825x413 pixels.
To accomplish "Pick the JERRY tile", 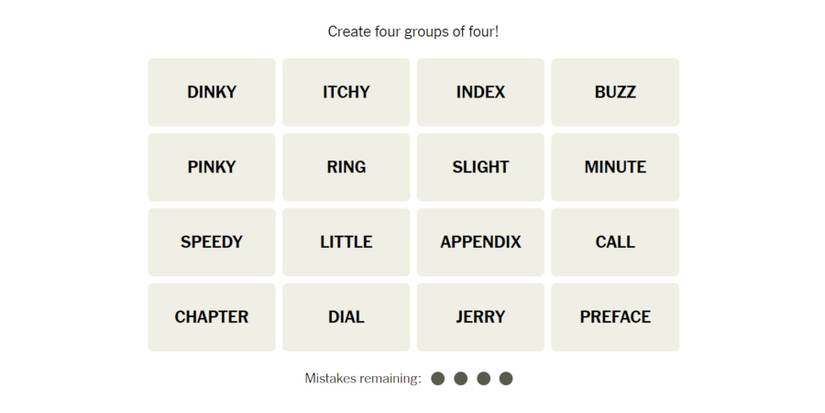I will [x=481, y=317].
